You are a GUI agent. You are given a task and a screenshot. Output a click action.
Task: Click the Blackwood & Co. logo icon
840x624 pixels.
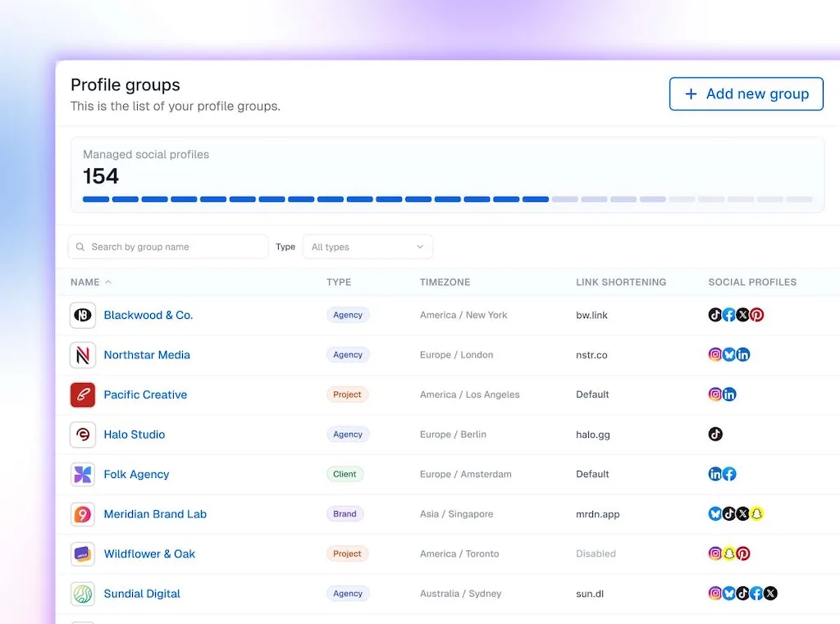pyautogui.click(x=83, y=315)
